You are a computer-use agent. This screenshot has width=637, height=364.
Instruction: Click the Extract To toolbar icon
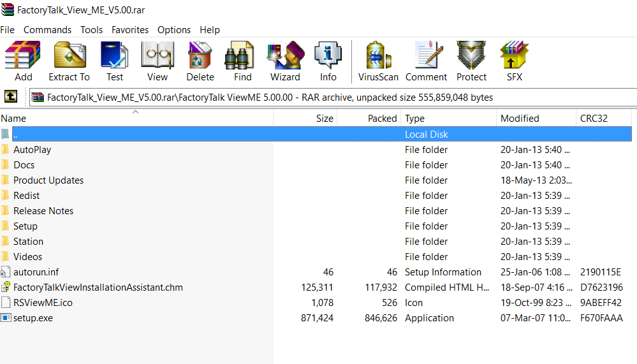pyautogui.click(x=70, y=54)
